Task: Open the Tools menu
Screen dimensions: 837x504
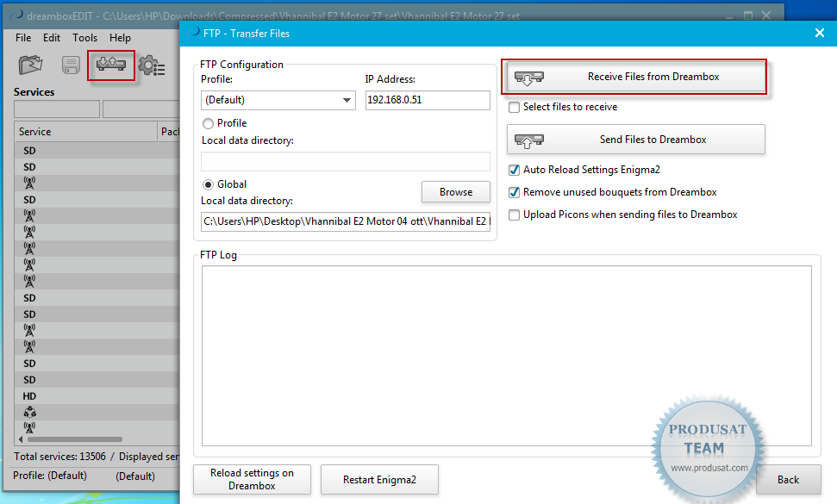Action: (x=85, y=38)
